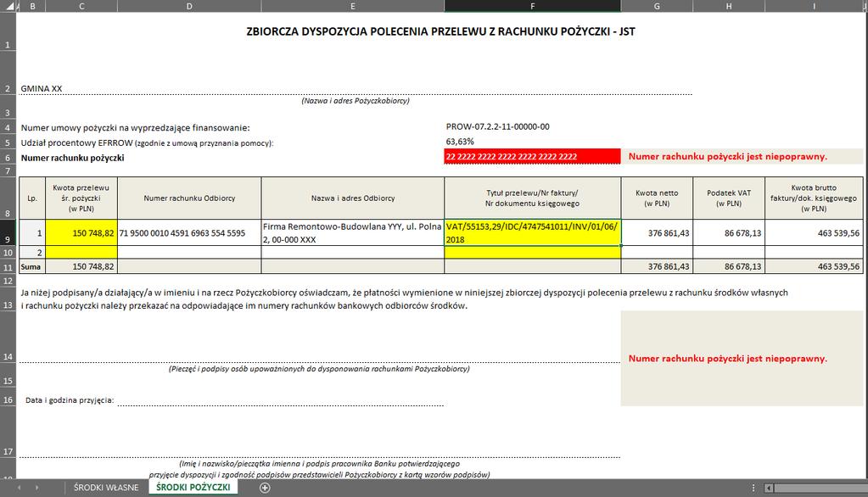
Task: Click Data i godzina przyjęcia label
Action: point(70,400)
